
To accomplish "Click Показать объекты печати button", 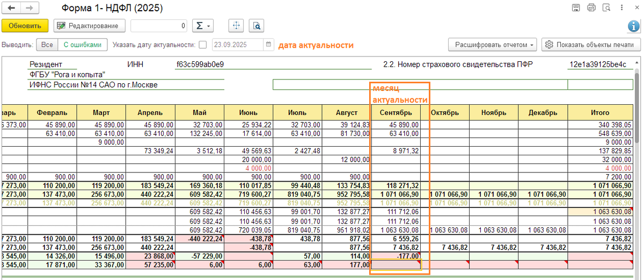I will pos(591,45).
